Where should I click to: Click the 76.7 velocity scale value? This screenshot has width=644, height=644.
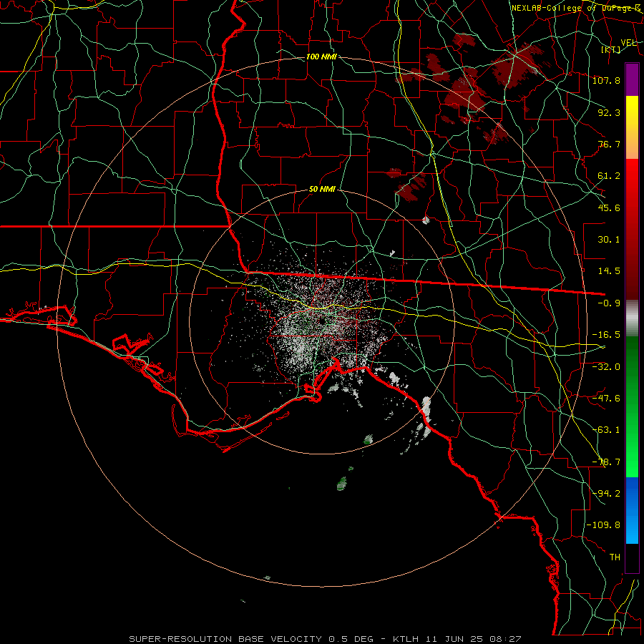point(609,144)
